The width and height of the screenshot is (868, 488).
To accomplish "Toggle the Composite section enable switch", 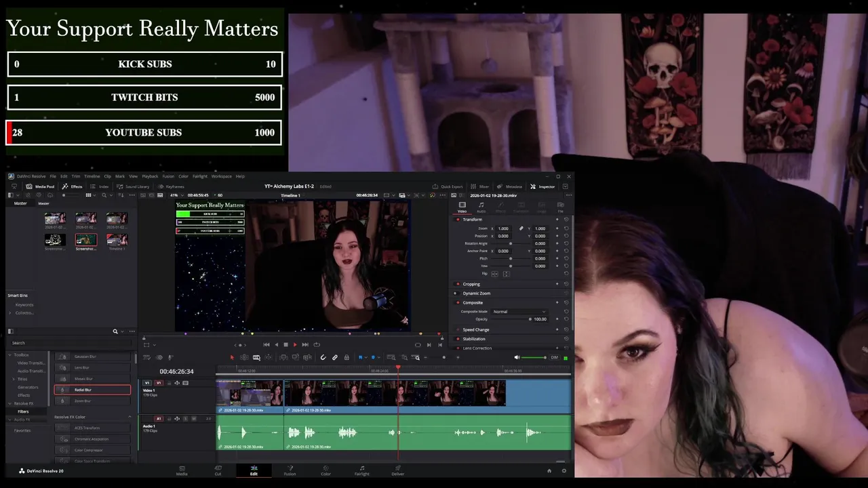I will click(x=458, y=303).
